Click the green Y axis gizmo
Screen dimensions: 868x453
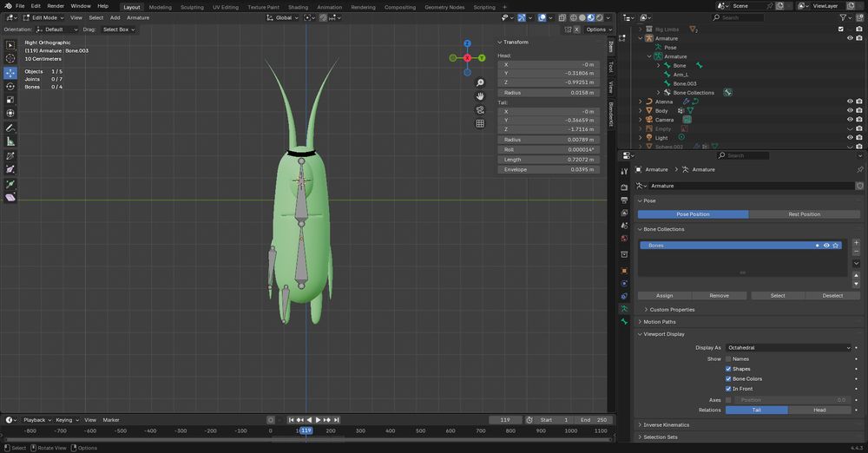(482, 57)
